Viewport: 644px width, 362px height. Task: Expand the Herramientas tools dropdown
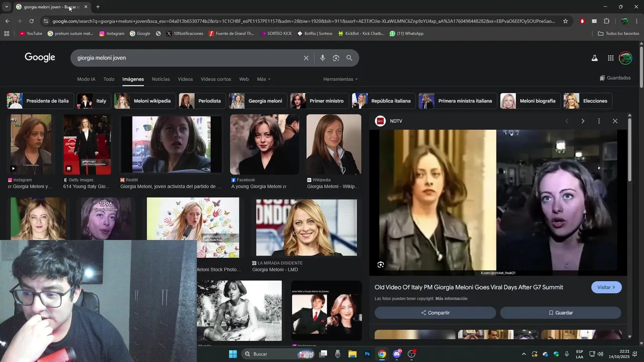341,79
